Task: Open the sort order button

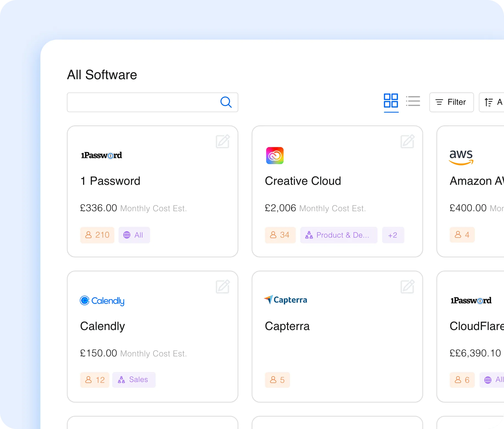Action: click(492, 102)
